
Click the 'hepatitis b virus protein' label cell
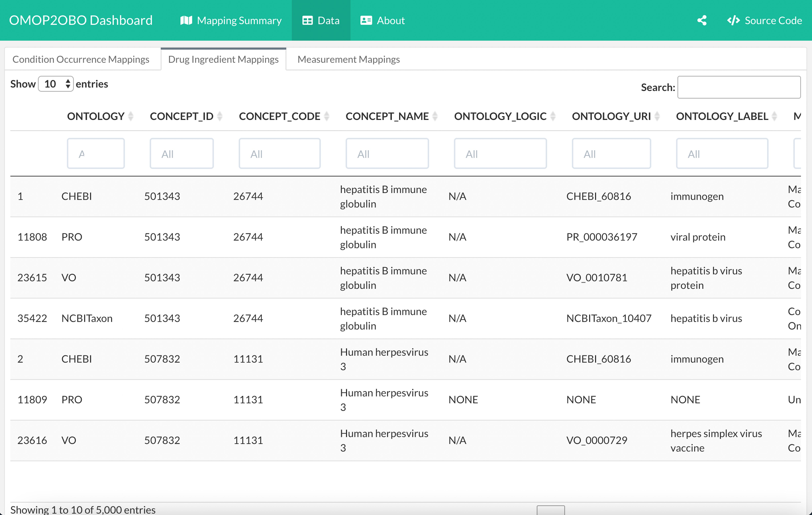click(707, 278)
